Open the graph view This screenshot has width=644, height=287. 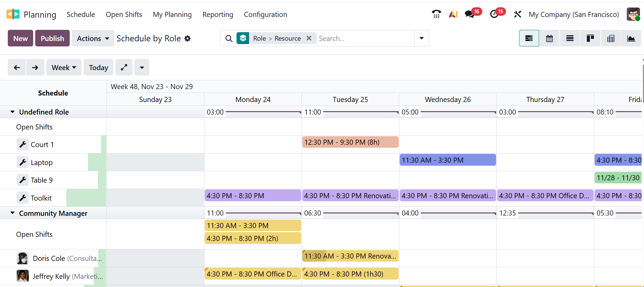[x=631, y=38]
